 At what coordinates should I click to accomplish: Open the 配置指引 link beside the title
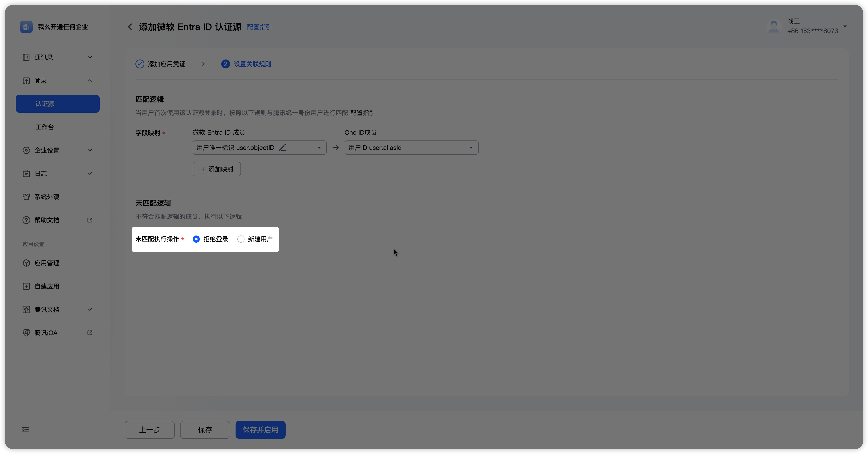259,27
